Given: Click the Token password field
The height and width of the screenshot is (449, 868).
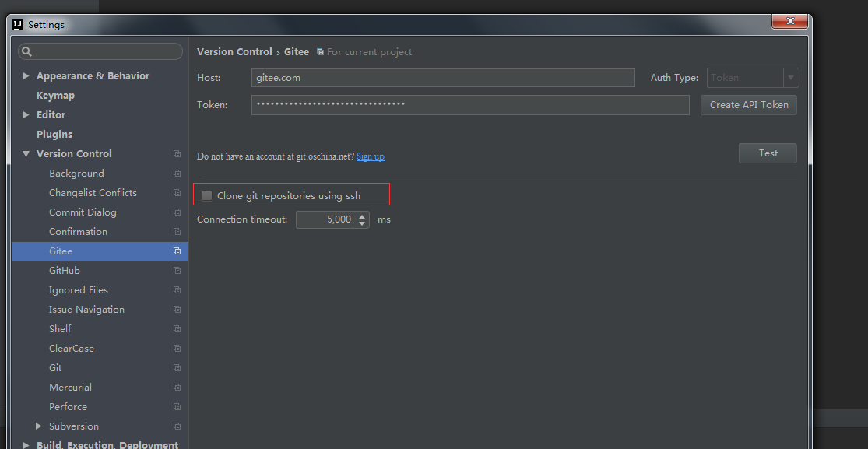Looking at the screenshot, I should pos(470,104).
